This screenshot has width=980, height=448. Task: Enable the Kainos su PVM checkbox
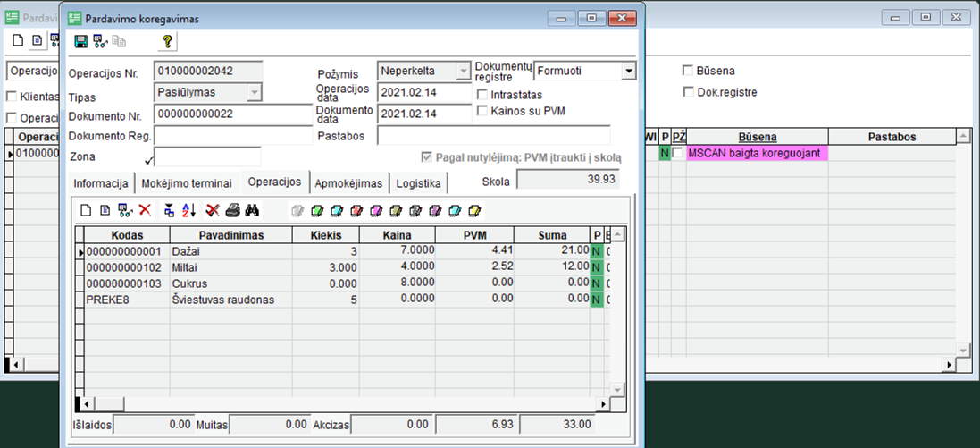point(482,111)
